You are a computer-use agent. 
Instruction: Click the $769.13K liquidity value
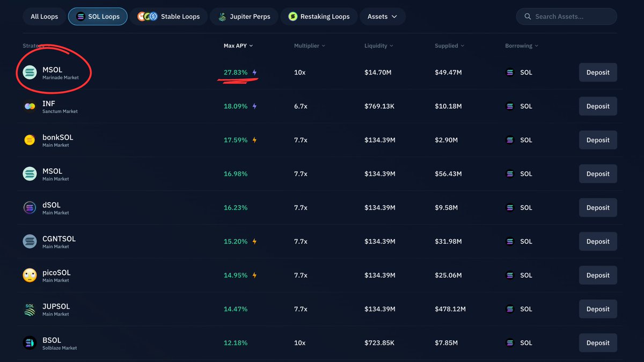pos(379,106)
